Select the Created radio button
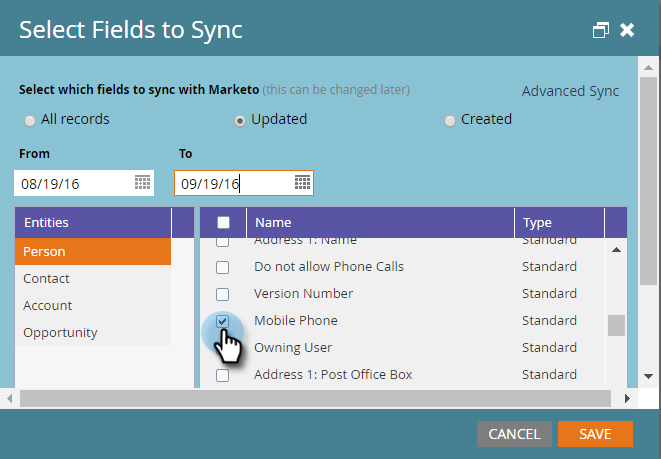The width and height of the screenshot is (661, 459). (450, 120)
